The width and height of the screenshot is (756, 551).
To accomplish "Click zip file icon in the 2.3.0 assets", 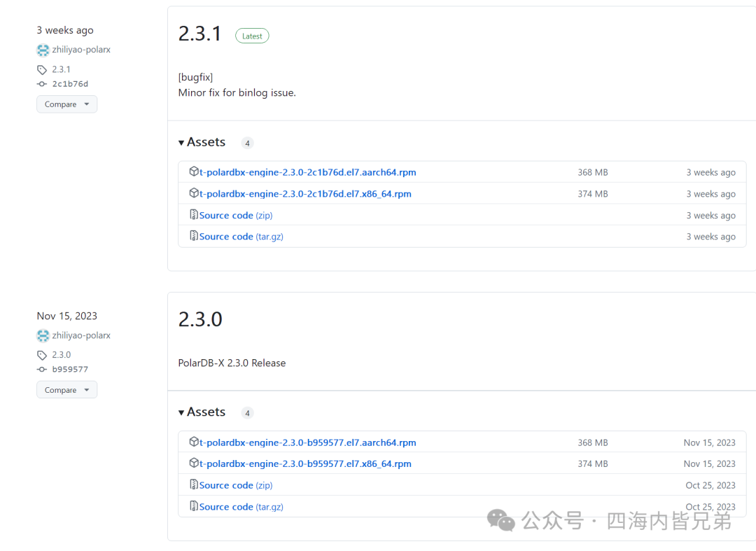I will tap(194, 484).
